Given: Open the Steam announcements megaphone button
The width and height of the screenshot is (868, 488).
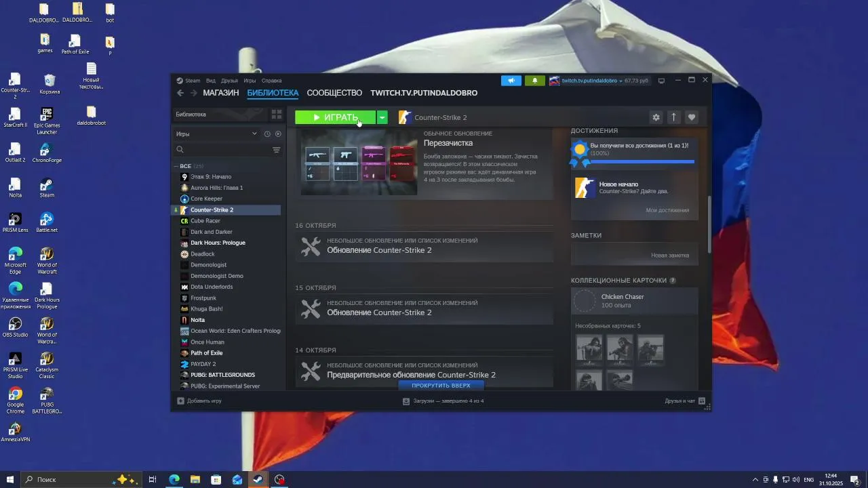Looking at the screenshot, I should click(511, 81).
